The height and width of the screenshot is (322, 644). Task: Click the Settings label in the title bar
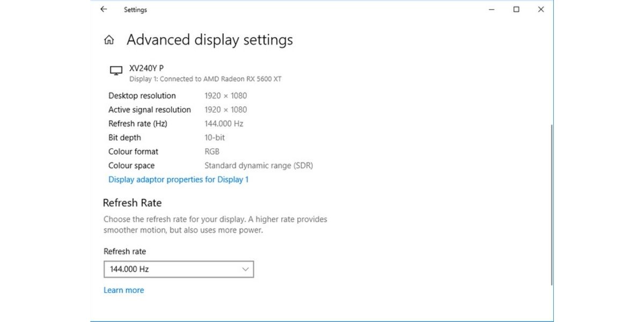coord(135,9)
